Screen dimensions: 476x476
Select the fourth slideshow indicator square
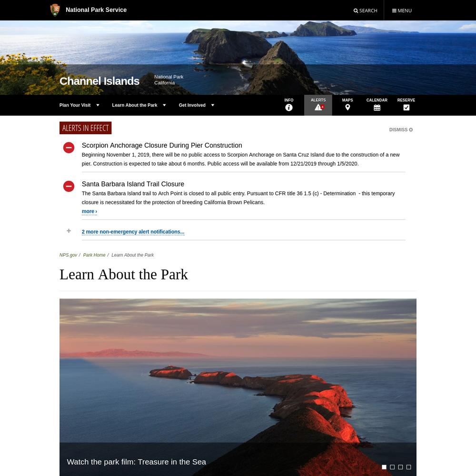click(408, 467)
